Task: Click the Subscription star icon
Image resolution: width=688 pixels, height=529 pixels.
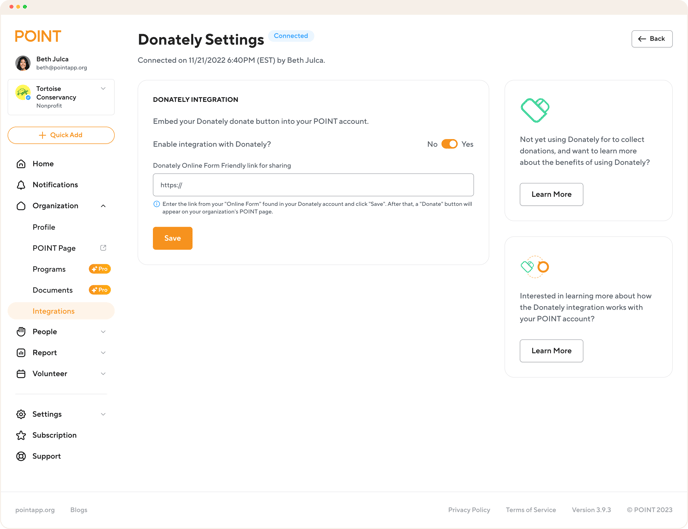Action: (x=21, y=435)
